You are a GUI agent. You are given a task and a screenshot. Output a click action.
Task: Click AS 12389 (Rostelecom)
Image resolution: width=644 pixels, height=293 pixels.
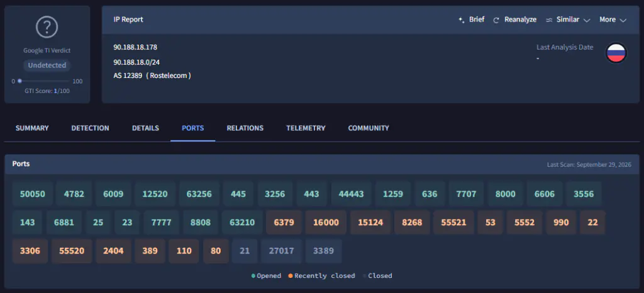click(152, 75)
